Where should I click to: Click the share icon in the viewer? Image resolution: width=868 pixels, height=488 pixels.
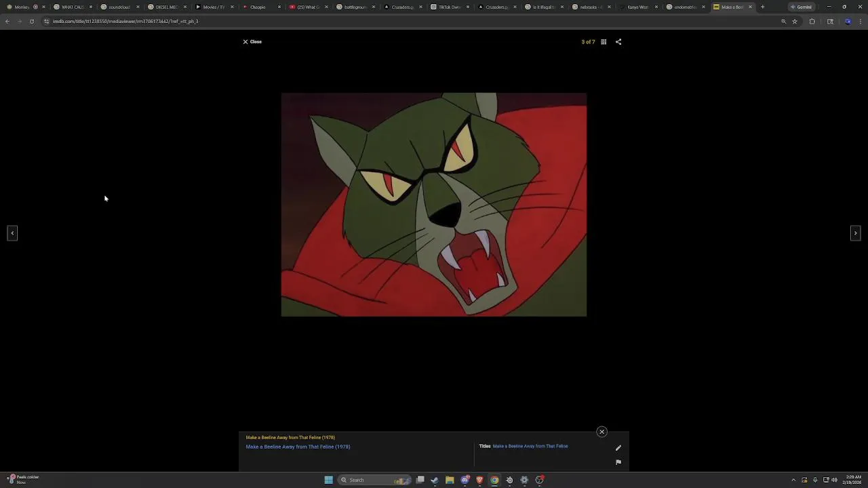(x=618, y=42)
